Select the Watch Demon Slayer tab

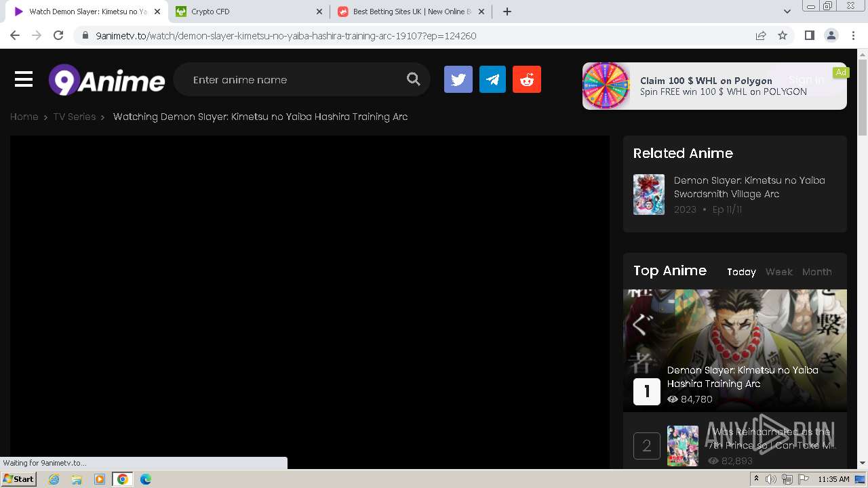(x=87, y=12)
